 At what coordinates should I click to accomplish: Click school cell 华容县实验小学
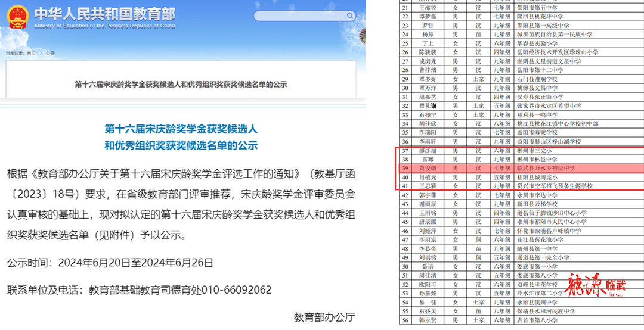[537, 43]
